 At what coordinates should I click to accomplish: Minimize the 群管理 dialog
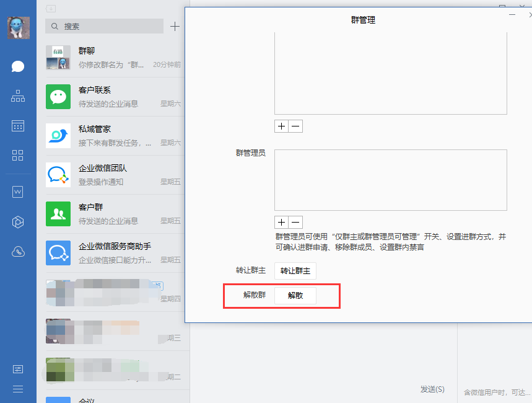click(512, 15)
